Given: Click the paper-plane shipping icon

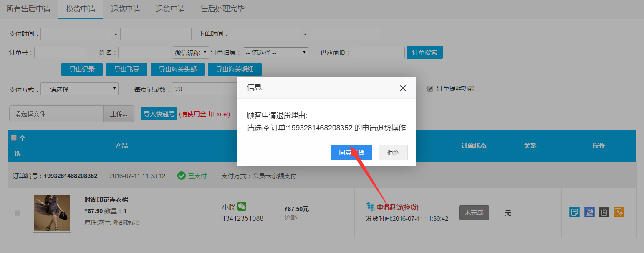Looking at the screenshot, I should [589, 212].
